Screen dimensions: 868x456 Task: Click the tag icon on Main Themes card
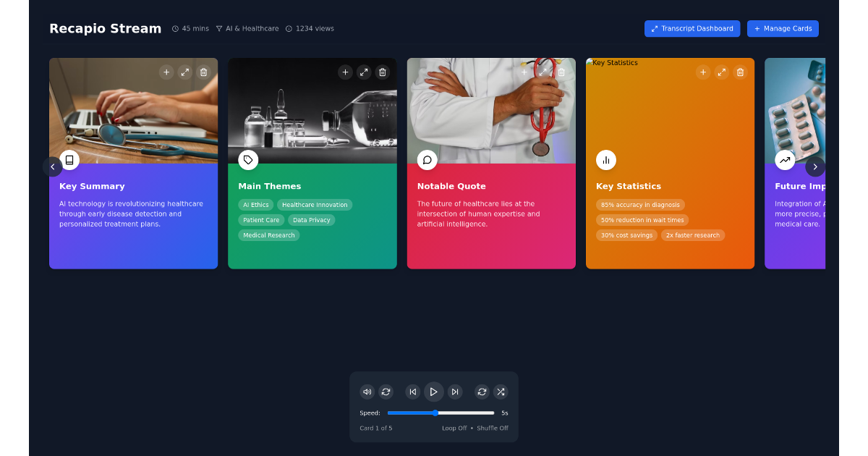[x=248, y=160]
